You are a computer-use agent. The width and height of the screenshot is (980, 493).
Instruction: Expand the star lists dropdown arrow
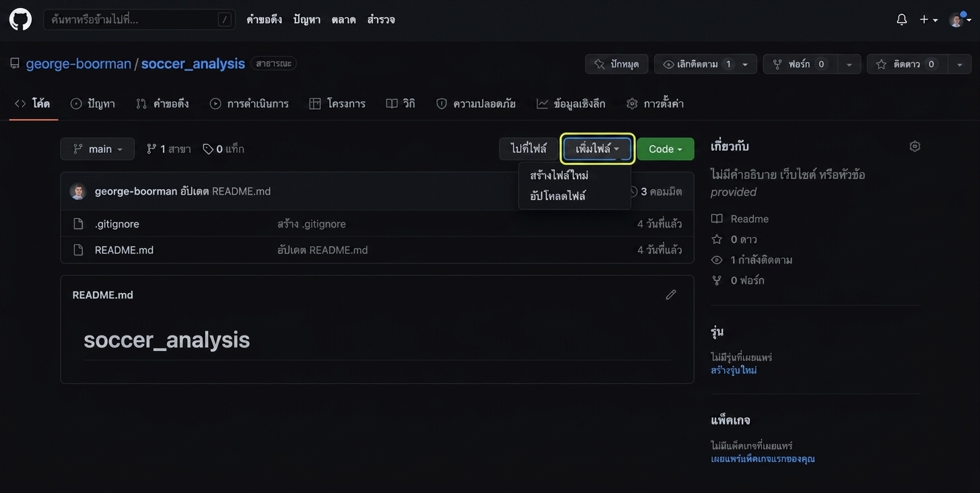960,64
